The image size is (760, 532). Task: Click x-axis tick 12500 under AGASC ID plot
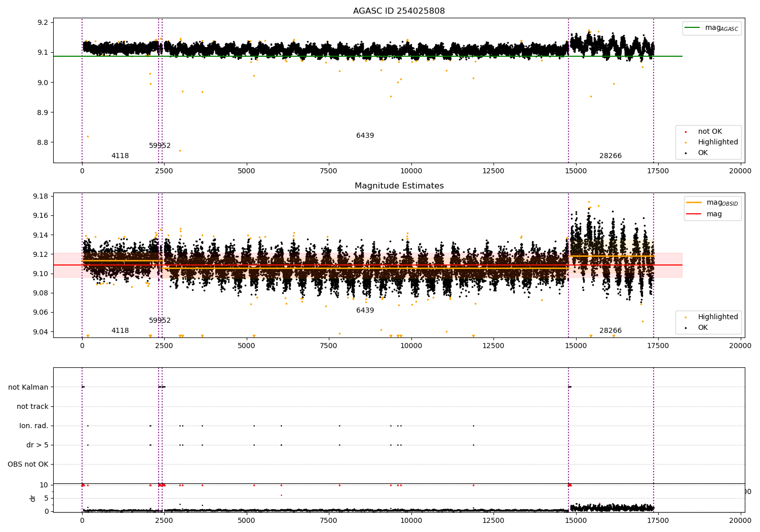(x=493, y=171)
